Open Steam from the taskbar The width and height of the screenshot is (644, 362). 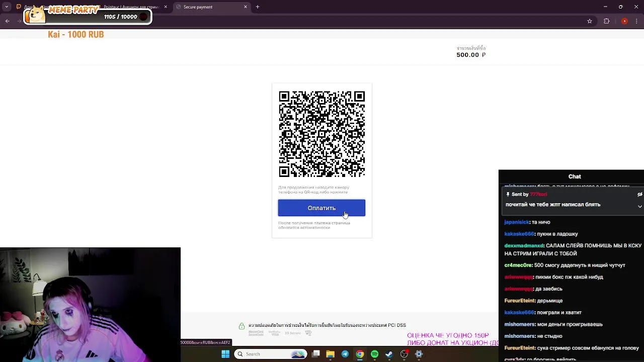pos(389,354)
